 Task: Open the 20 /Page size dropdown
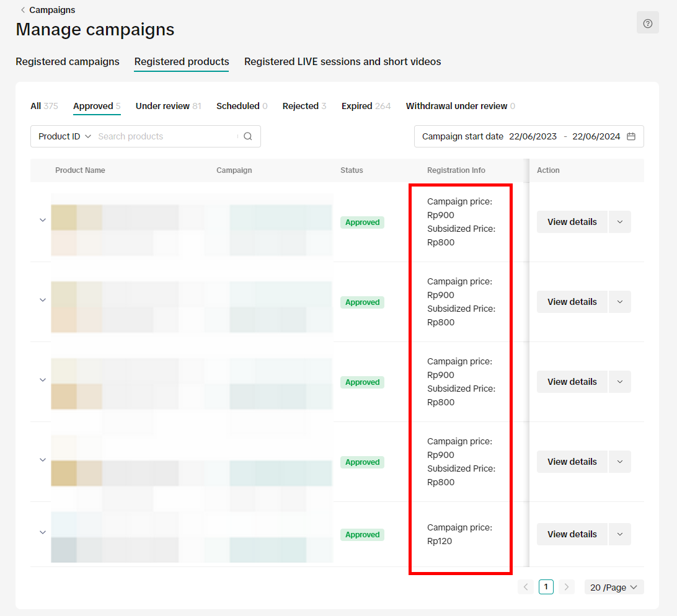(x=614, y=587)
